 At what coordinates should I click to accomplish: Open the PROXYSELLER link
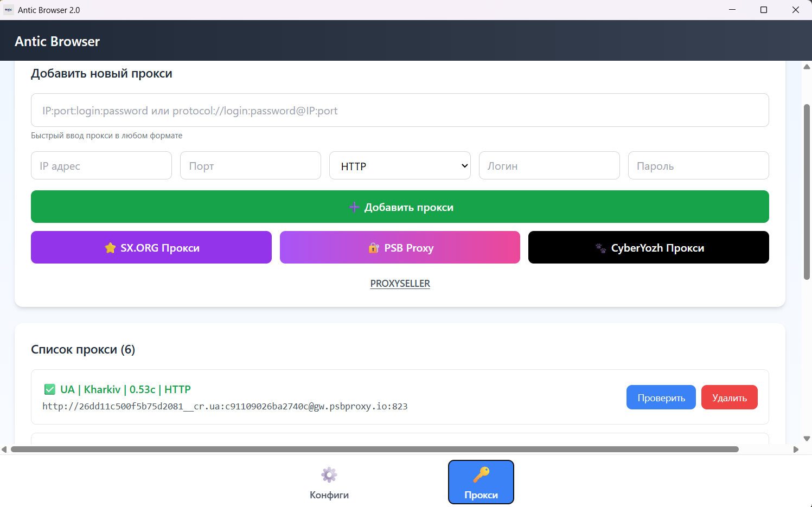(x=400, y=284)
